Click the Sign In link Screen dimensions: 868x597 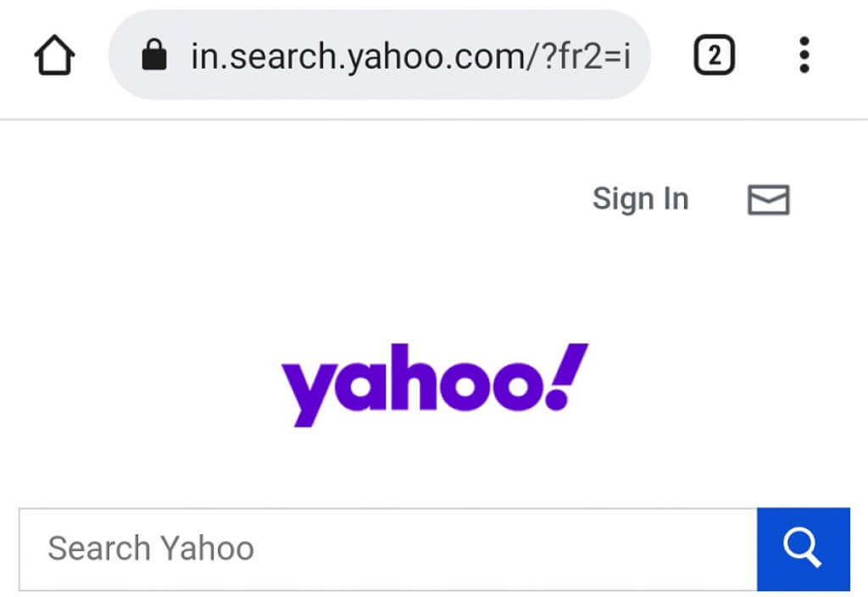pyautogui.click(x=640, y=199)
